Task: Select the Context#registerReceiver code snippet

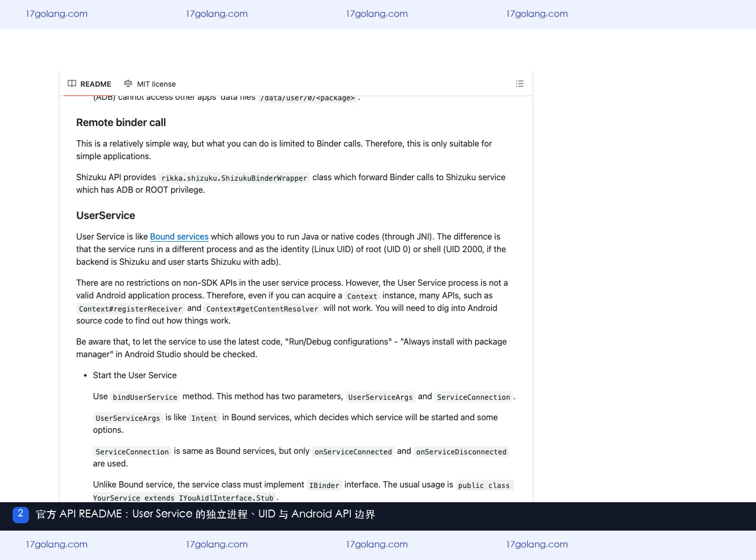Action: coord(131,309)
